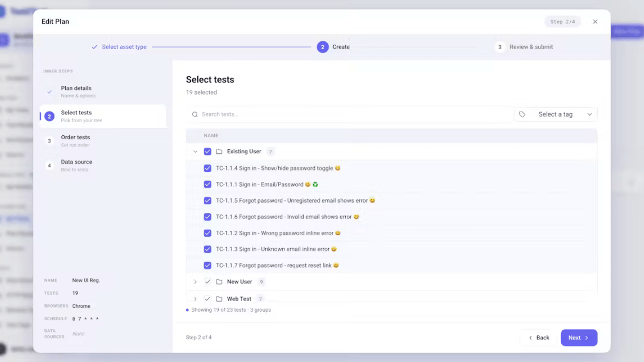Uncheck TC-1.1.2 Wrong password test
This screenshot has height=362, width=644.
pyautogui.click(x=207, y=233)
